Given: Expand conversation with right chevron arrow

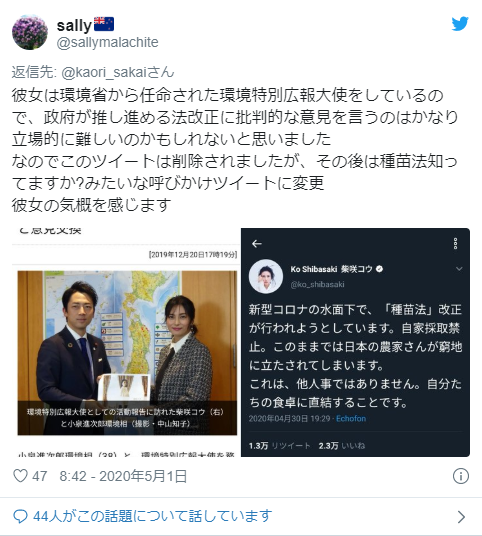Looking at the screenshot, I should pos(461,517).
